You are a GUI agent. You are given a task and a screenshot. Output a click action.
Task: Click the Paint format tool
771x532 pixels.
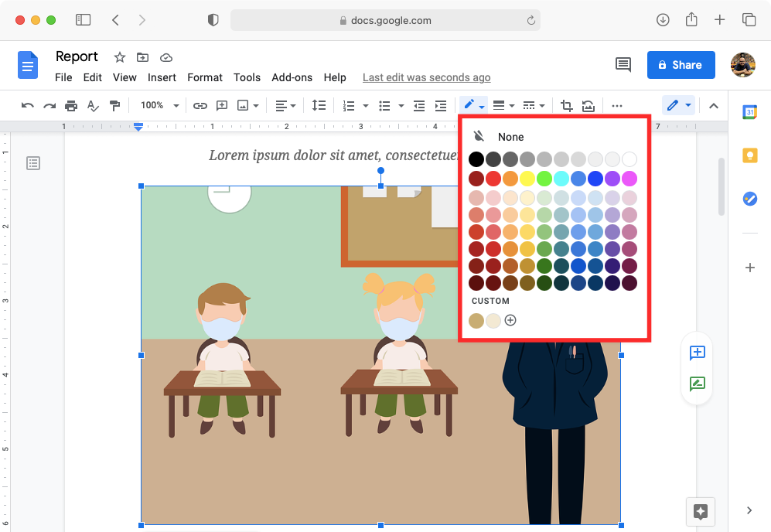(x=114, y=105)
